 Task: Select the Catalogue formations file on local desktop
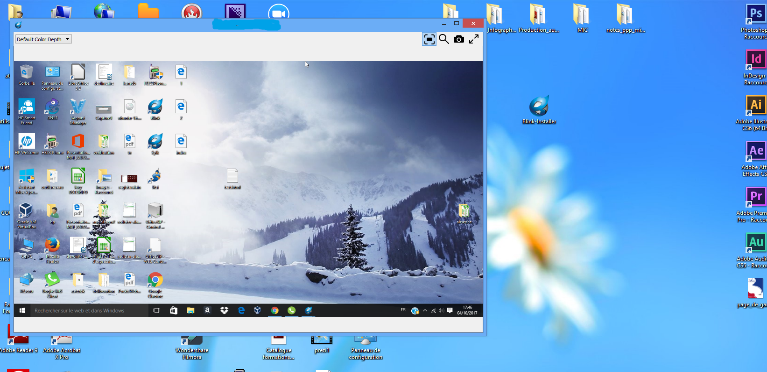[x=279, y=347]
